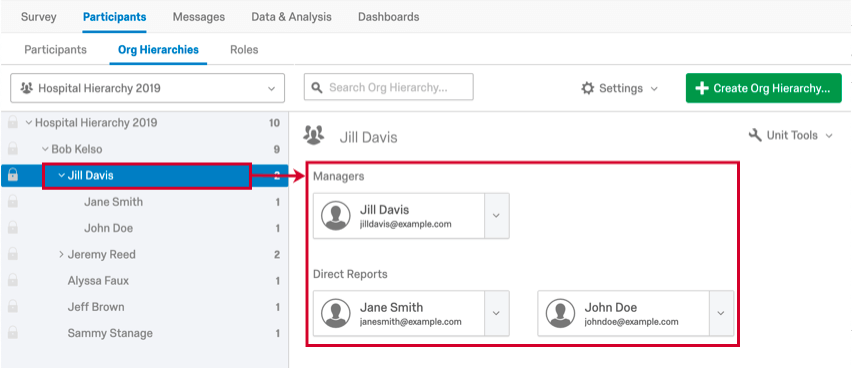Image resolution: width=852 pixels, height=368 pixels.
Task: Toggle the lock icon next to Bob Kelso
Action: pyautogui.click(x=12, y=149)
